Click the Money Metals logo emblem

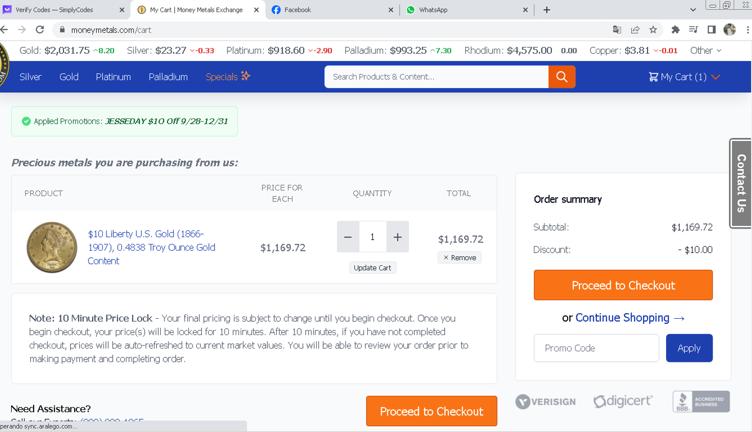pyautogui.click(x=4, y=65)
